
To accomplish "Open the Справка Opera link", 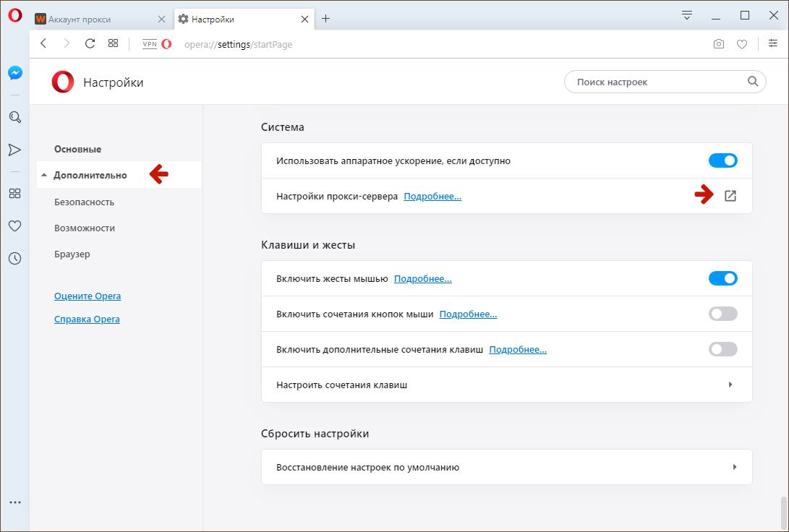I will pyautogui.click(x=87, y=319).
